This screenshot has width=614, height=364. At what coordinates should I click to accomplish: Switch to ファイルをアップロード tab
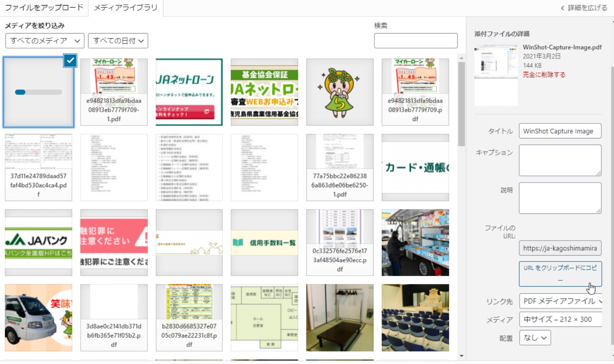(44, 7)
